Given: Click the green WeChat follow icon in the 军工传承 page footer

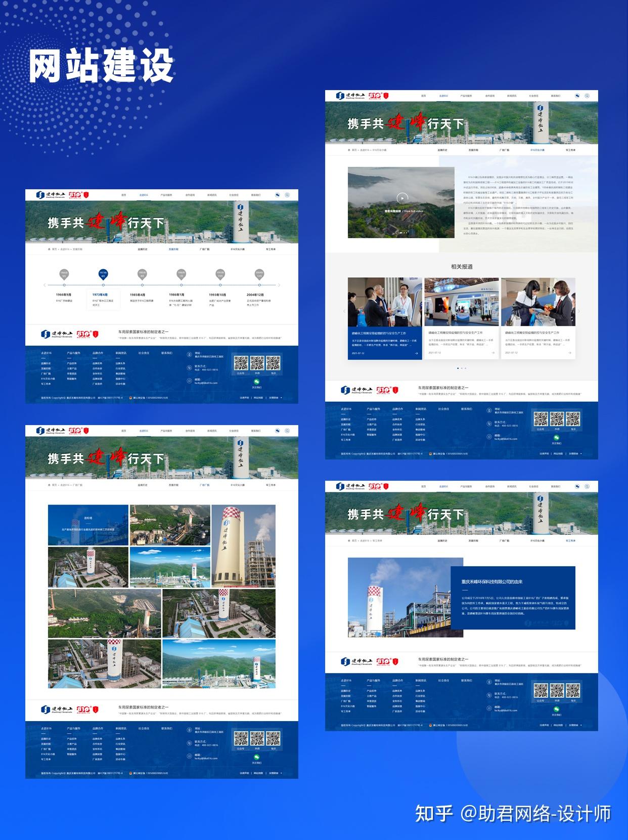Looking at the screenshot, I should [x=557, y=709].
